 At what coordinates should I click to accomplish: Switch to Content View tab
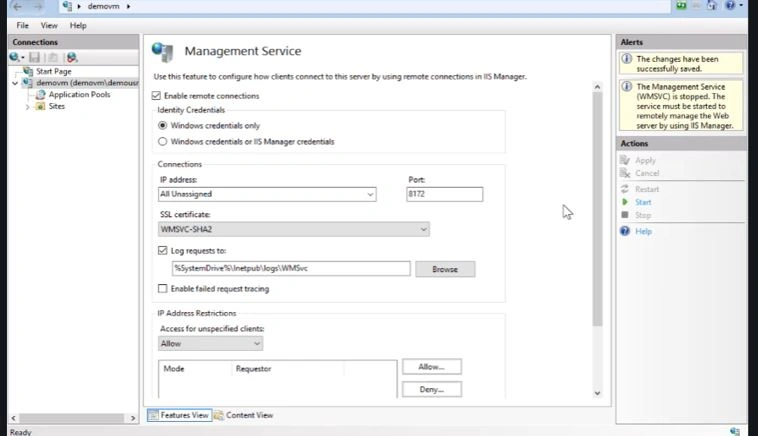(244, 415)
